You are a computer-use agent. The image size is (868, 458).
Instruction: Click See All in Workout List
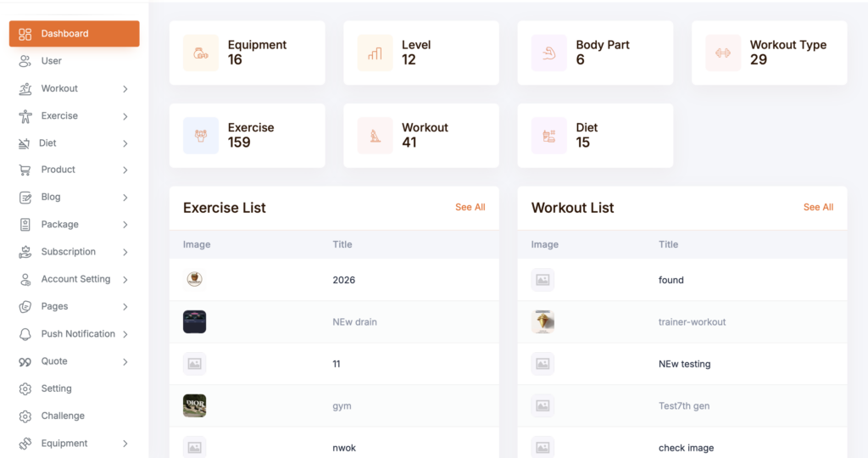(x=818, y=207)
